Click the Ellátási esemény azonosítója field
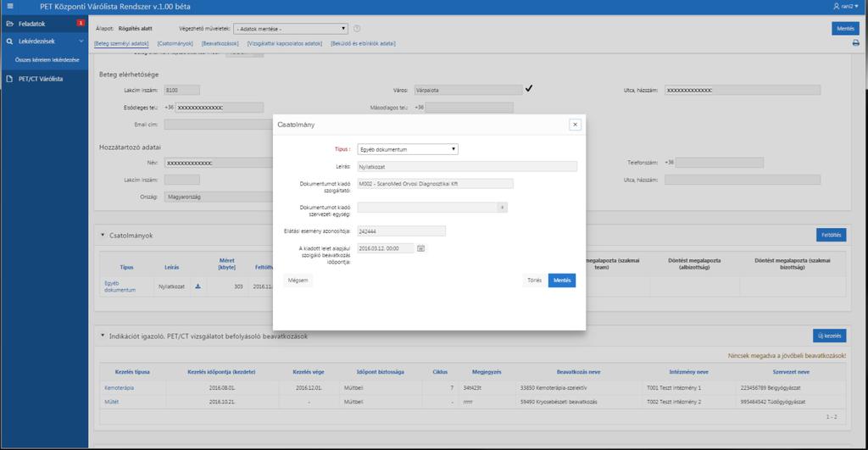The image size is (868, 450). 401,231
